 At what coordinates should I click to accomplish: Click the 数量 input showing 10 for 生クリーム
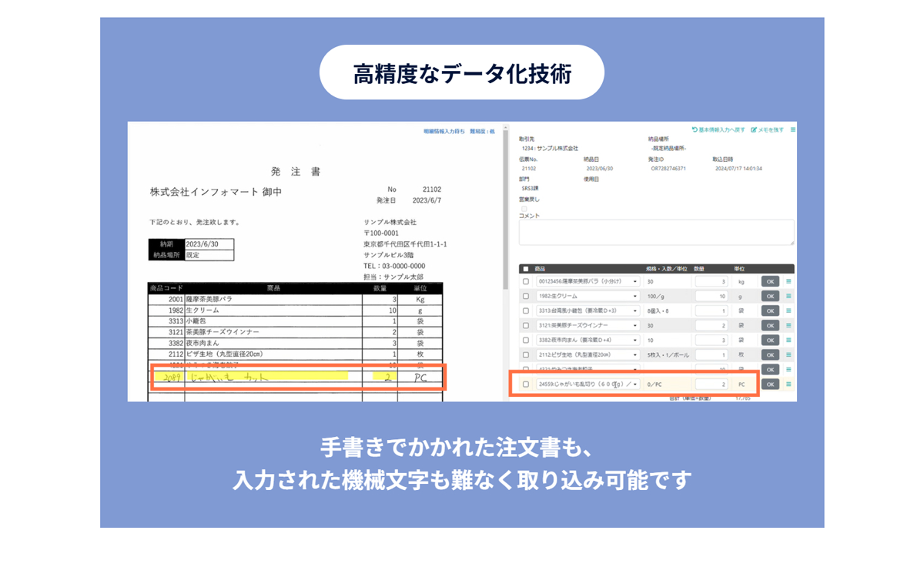click(711, 296)
